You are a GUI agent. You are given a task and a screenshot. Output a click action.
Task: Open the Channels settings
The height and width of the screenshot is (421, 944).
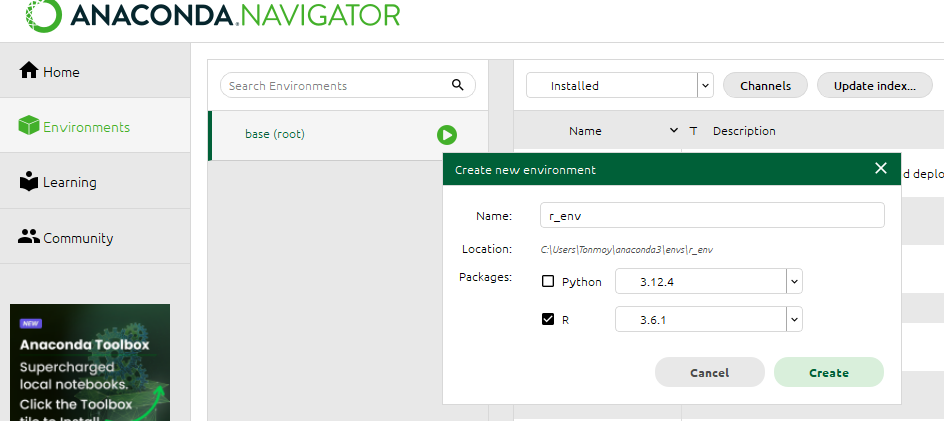(765, 86)
